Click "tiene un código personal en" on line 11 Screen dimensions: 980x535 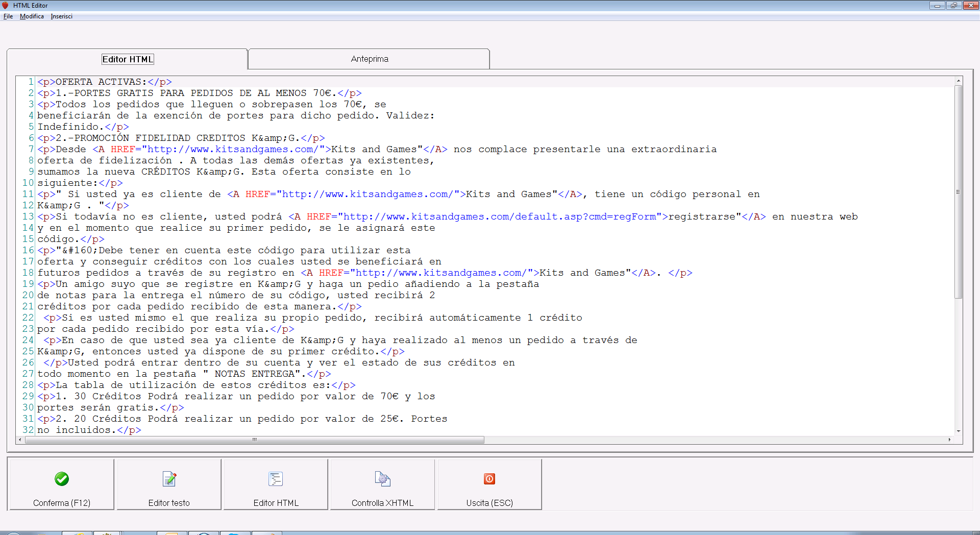(677, 194)
